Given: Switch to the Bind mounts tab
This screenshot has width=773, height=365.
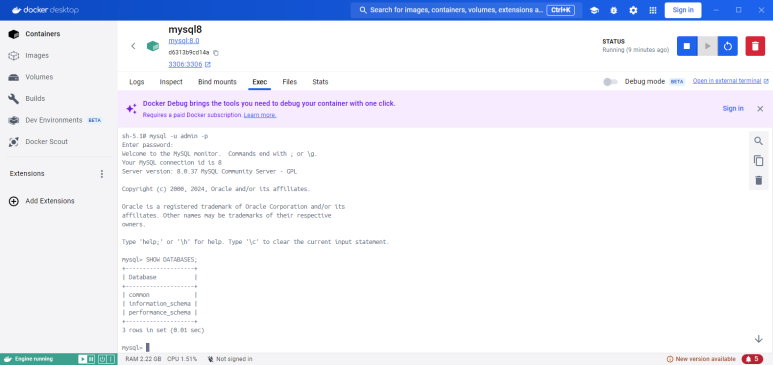Looking at the screenshot, I should pos(217,82).
